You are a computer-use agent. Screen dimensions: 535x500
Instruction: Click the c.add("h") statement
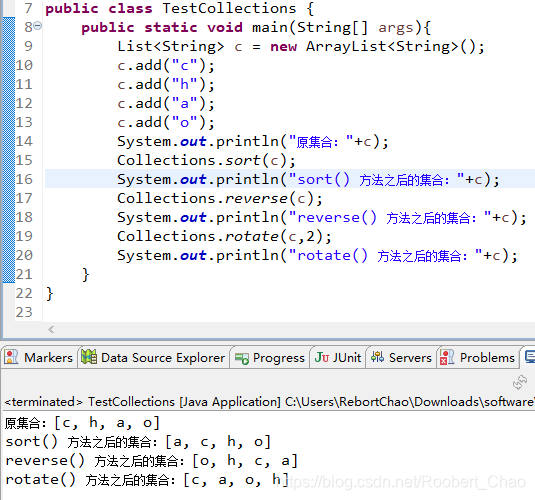pos(166,84)
